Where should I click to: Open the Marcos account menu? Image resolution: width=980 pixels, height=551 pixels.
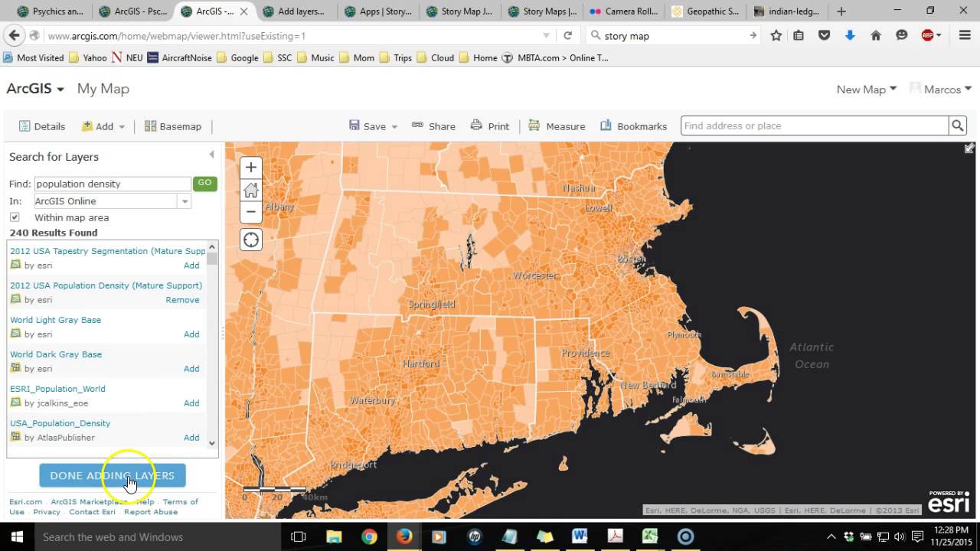click(941, 90)
